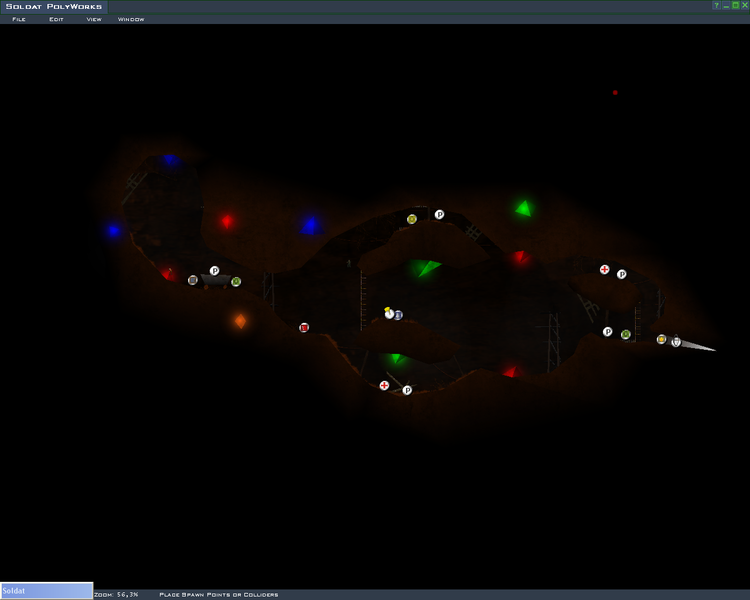Click the orange diamond light marker
This screenshot has height=600, width=750.
tap(240, 321)
